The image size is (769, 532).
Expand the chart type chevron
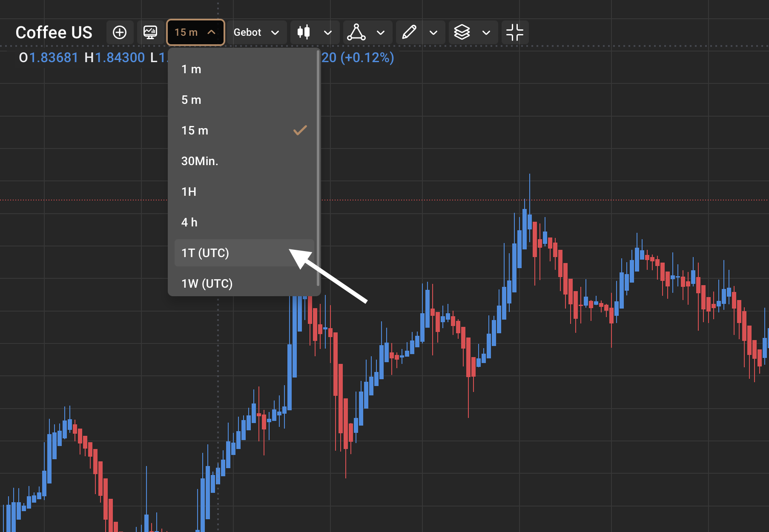click(x=328, y=32)
